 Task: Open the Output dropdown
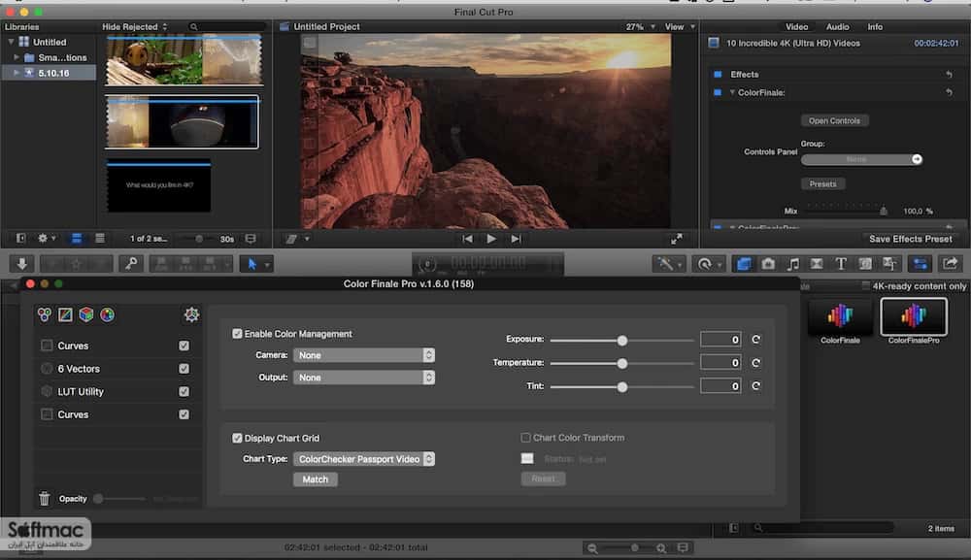click(364, 378)
